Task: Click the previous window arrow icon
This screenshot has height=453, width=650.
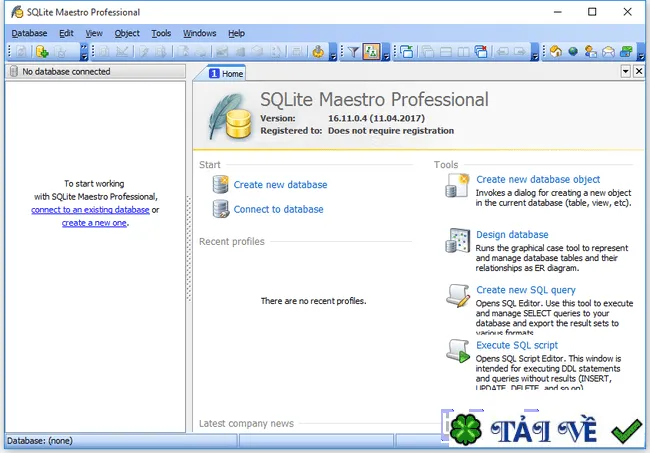Action: 502,52
